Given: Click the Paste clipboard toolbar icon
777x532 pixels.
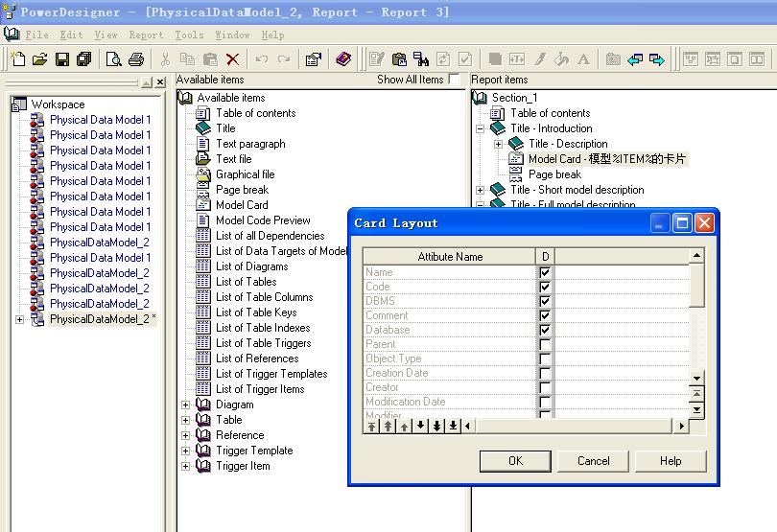Looking at the screenshot, I should click(210, 59).
